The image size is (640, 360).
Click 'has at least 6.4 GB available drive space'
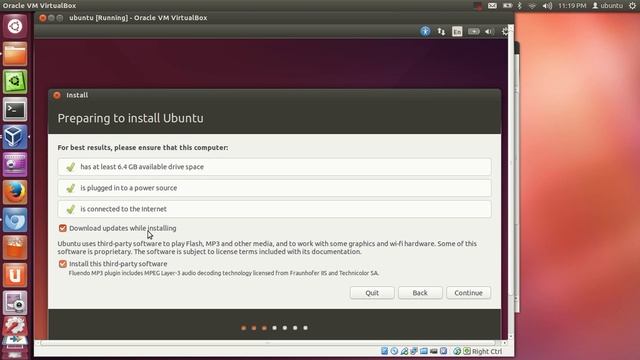[x=274, y=167]
